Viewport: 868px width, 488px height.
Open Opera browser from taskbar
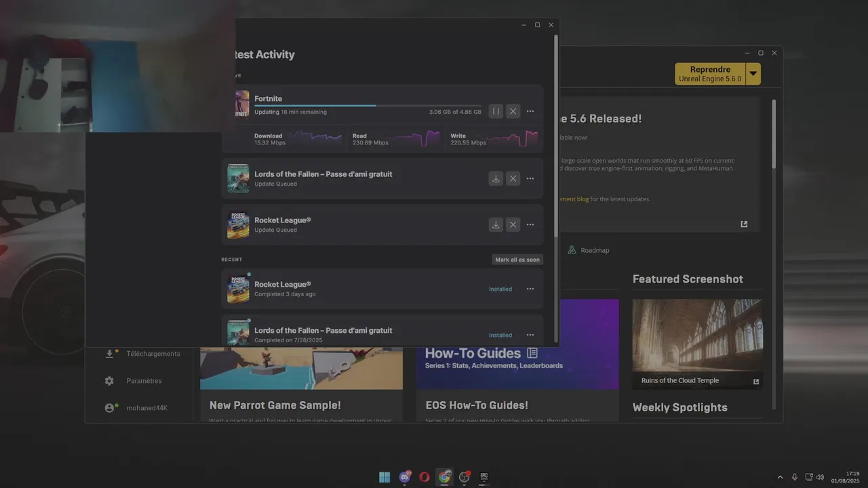(x=425, y=477)
